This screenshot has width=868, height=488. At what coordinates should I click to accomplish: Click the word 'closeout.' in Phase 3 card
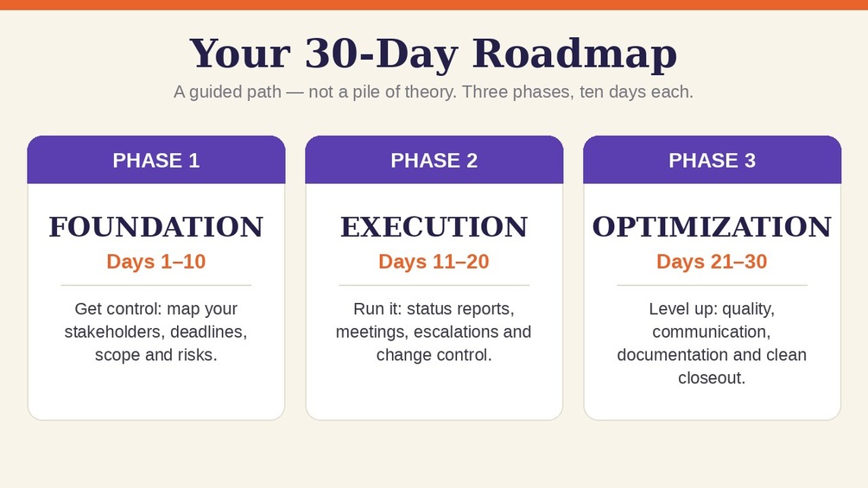tap(712, 378)
